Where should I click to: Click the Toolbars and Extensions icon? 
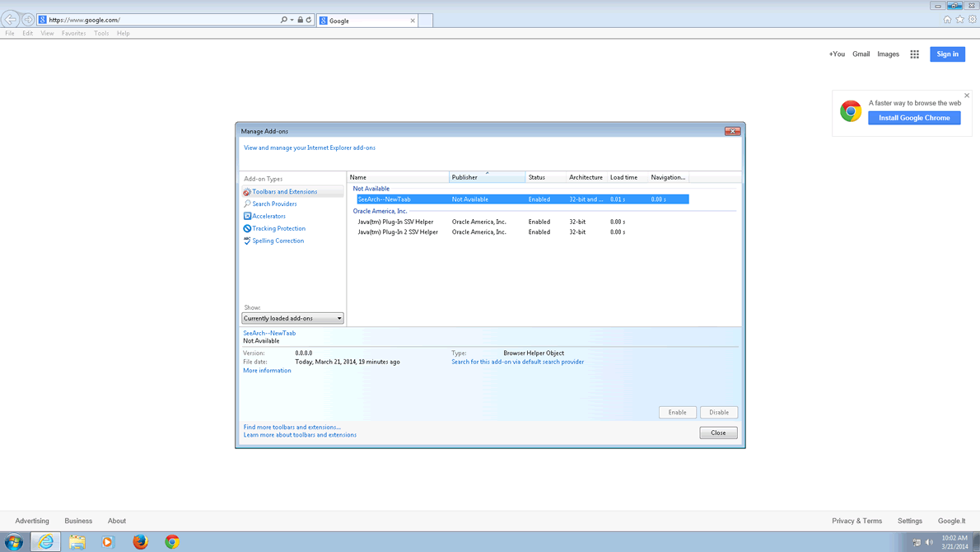(x=247, y=192)
